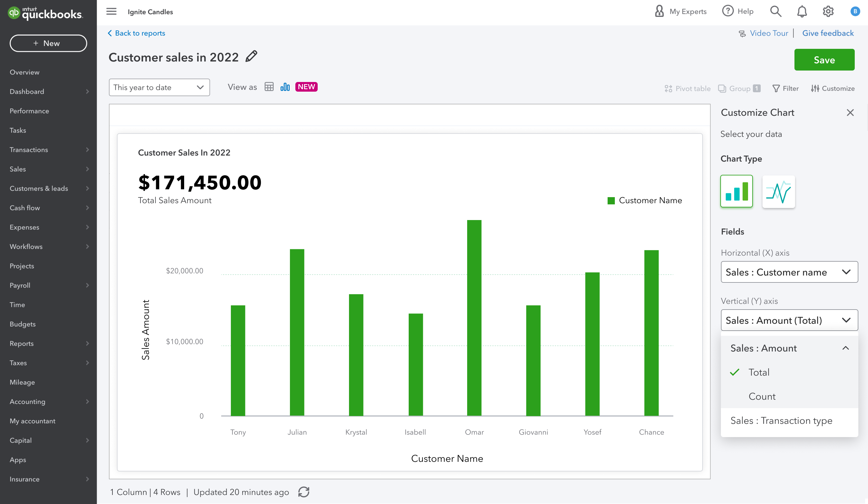
Task: Open My Experts
Action: [x=680, y=11]
